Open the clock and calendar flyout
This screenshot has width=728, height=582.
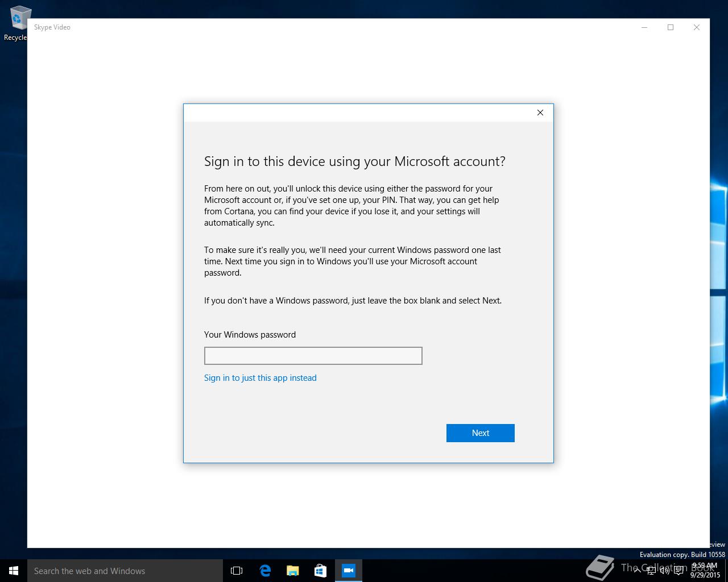(705, 571)
